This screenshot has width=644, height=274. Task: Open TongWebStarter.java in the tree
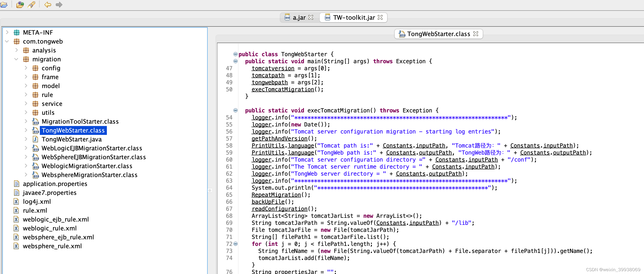coord(71,139)
